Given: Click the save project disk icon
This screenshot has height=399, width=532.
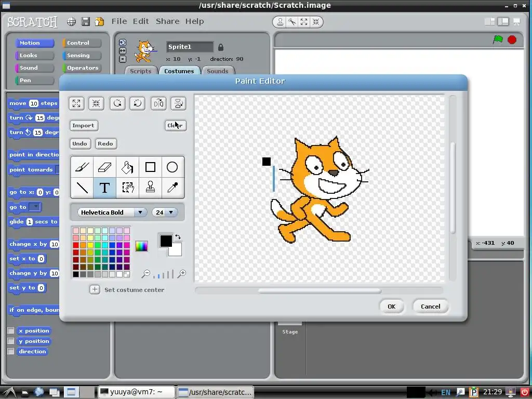Looking at the screenshot, I should pos(86,22).
